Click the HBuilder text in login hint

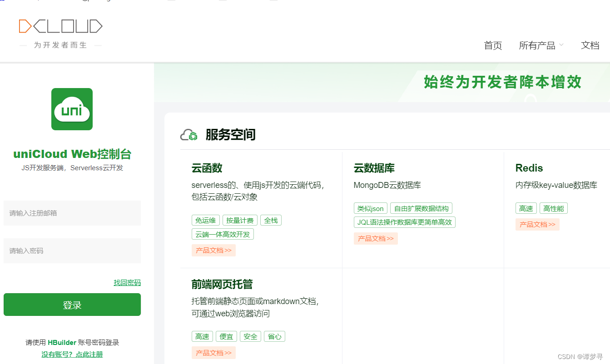click(62, 343)
